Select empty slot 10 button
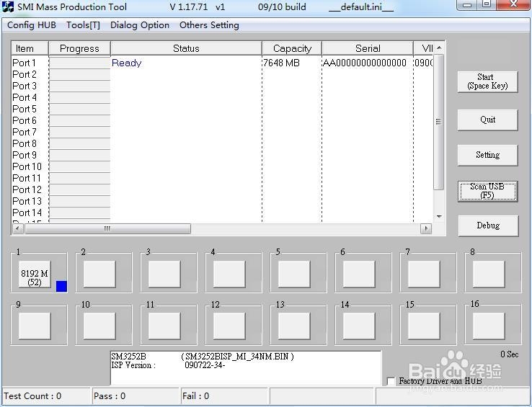This screenshot has height=407, width=532. pos(99,326)
